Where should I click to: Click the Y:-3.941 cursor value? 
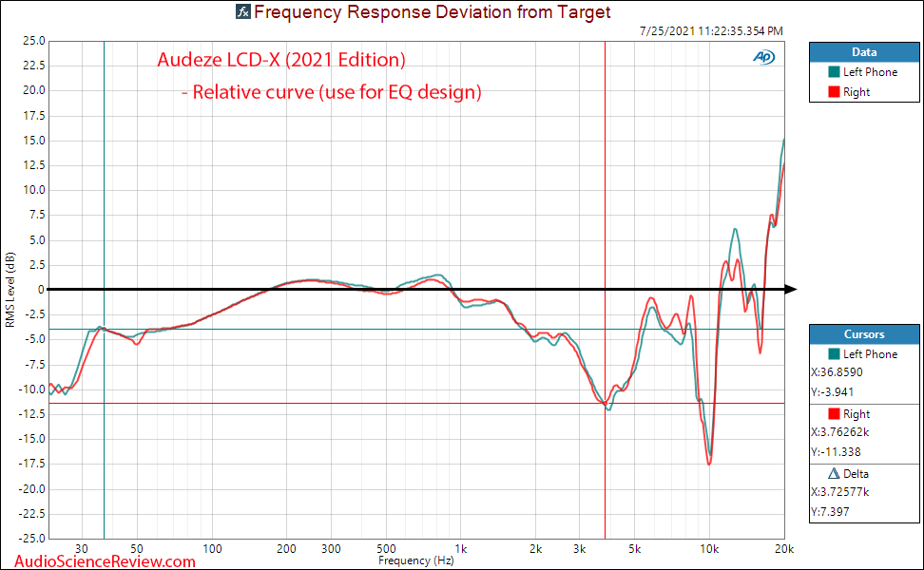832,392
